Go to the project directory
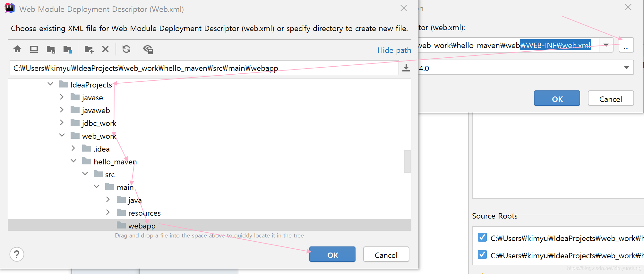The width and height of the screenshot is (644, 274). pyautogui.click(x=51, y=49)
